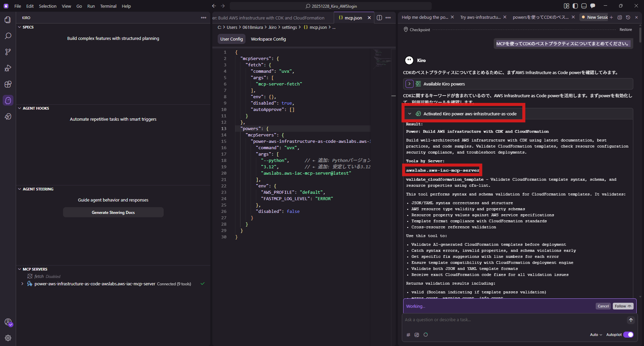Open Manage settings gear icon
This screenshot has height=346, width=644.
pos(8,338)
